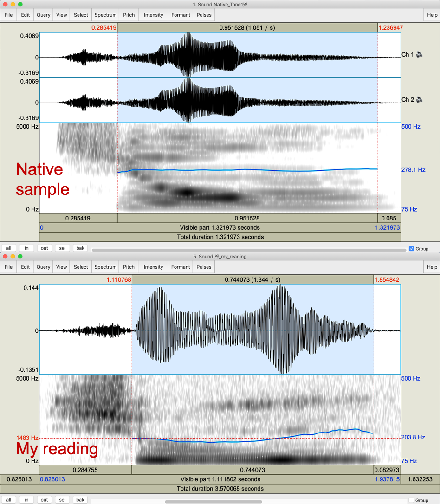The width and height of the screenshot is (440, 504).
Task: Click horizontal scrollbar in Native_Tone1 window
Action: click(x=249, y=250)
